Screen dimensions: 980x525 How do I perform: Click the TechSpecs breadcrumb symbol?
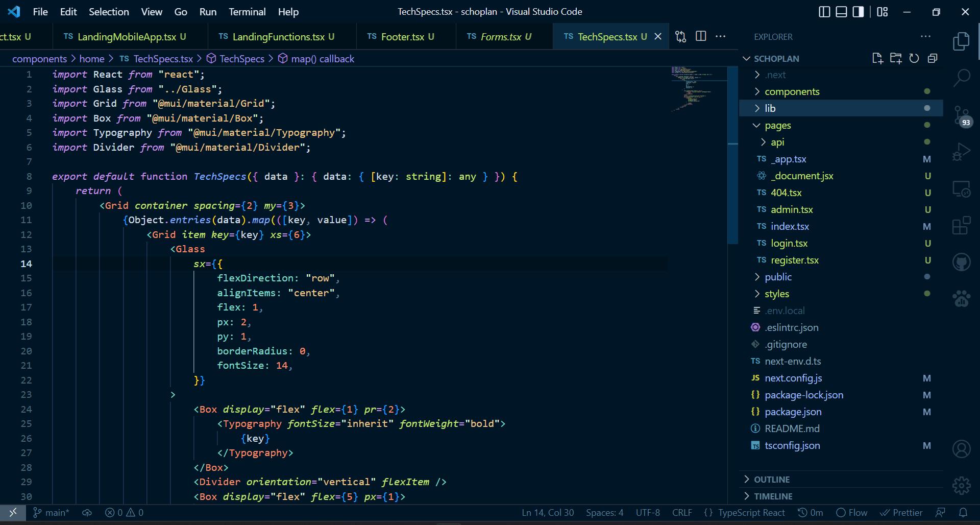click(235, 59)
